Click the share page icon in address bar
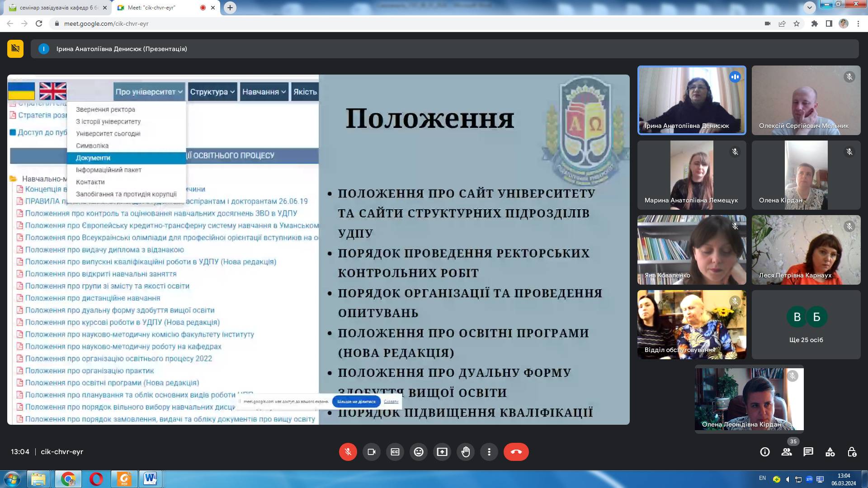 782,23
